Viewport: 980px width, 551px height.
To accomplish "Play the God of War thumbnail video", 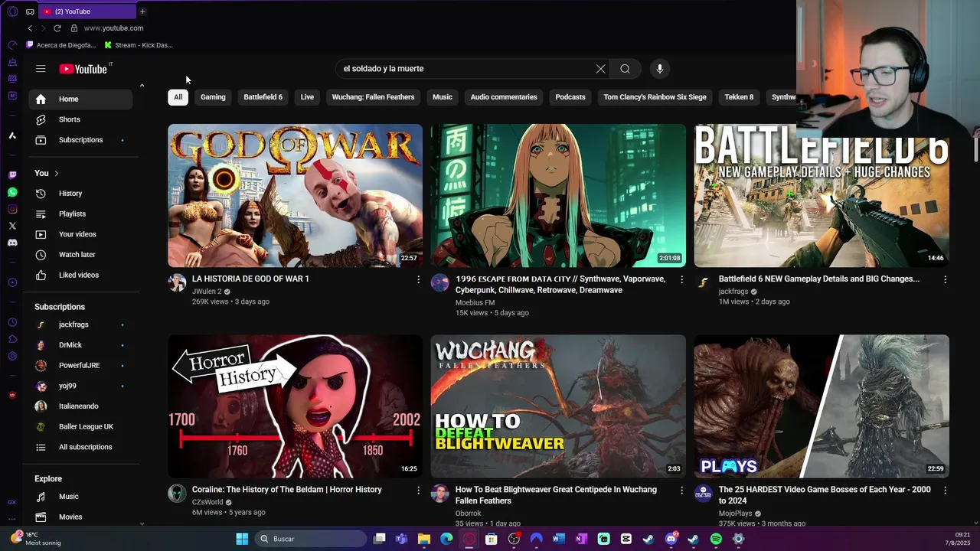I will (295, 196).
